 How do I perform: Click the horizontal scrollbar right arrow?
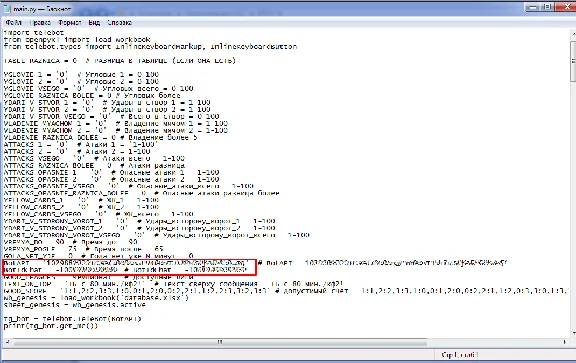565,342
